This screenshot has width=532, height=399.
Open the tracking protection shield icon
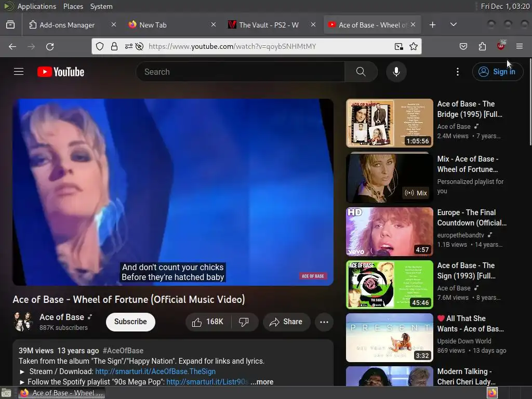pyautogui.click(x=99, y=46)
